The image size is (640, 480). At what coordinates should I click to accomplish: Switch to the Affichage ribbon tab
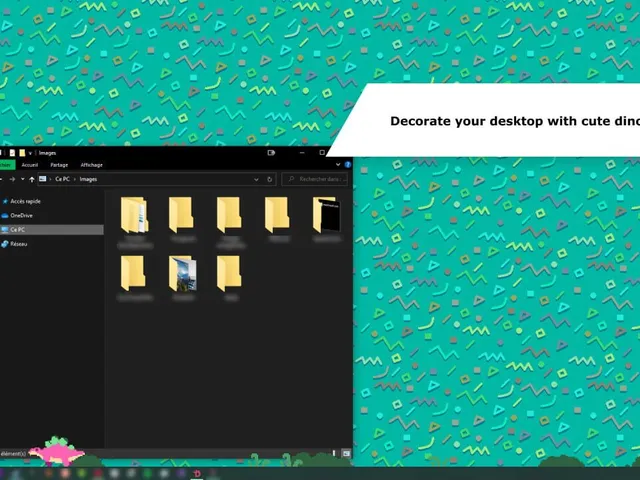(x=91, y=165)
